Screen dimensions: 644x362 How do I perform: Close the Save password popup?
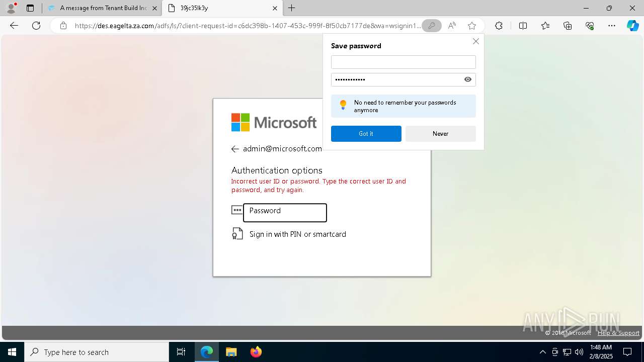coord(475,41)
